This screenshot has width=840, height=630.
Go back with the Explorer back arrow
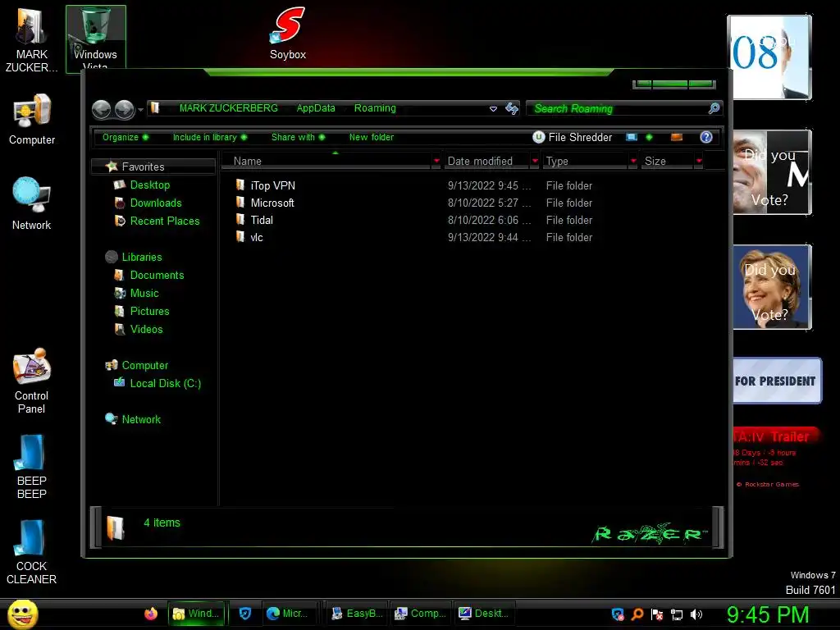[x=101, y=110]
